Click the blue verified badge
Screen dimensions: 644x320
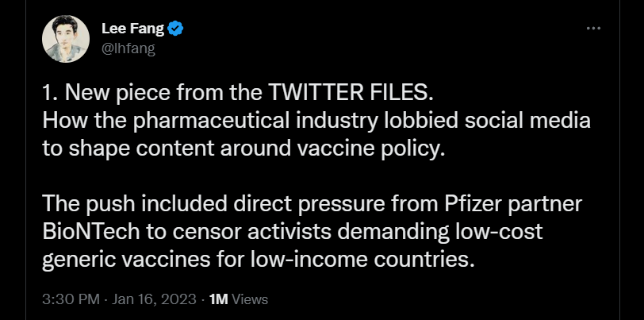176,30
